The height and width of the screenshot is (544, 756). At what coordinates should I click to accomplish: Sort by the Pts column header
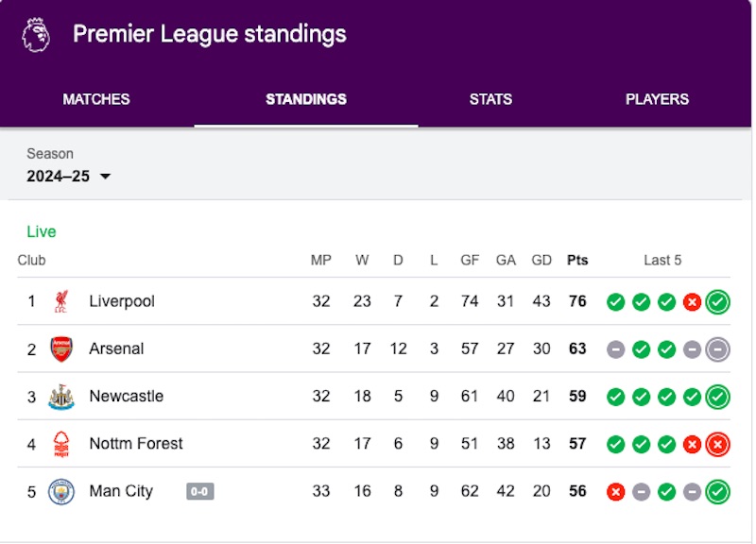coord(577,261)
